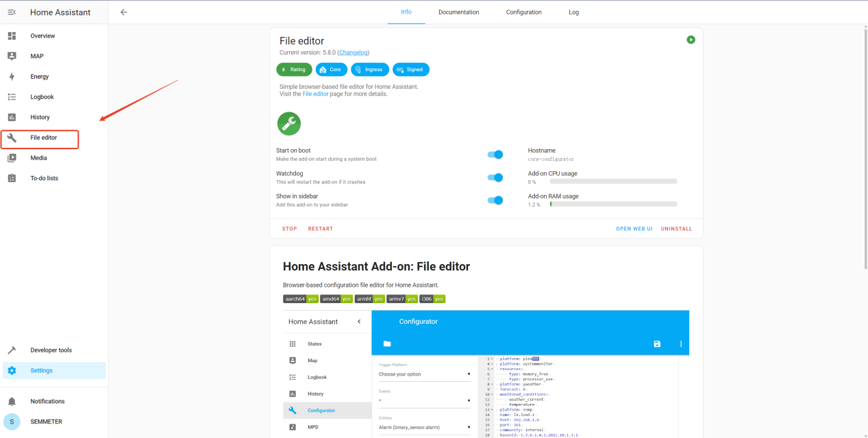Open the History chart icon
The image size is (868, 438).
point(12,117)
